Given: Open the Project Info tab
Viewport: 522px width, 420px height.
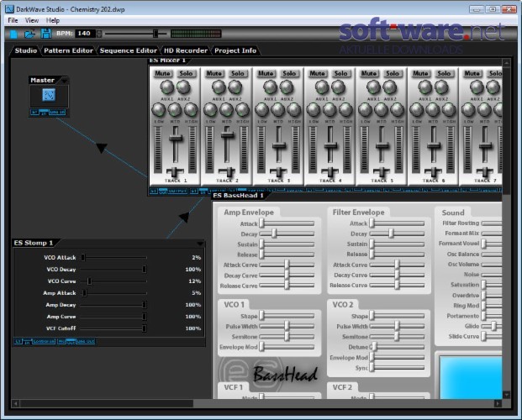Looking at the screenshot, I should [x=235, y=50].
